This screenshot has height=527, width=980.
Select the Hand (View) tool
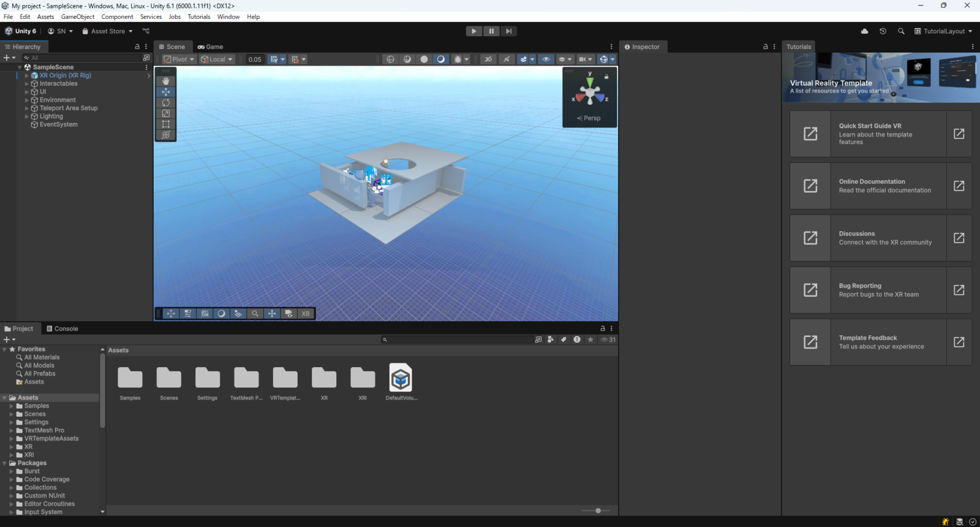tap(166, 81)
